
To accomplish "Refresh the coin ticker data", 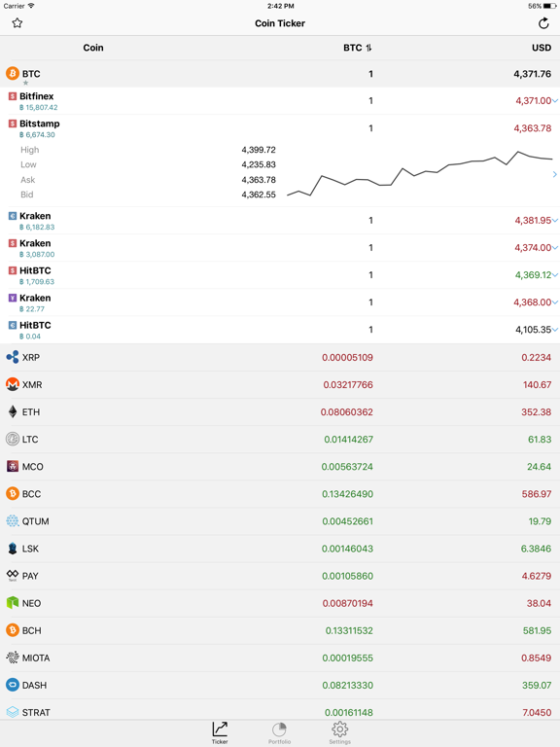I will [543, 23].
